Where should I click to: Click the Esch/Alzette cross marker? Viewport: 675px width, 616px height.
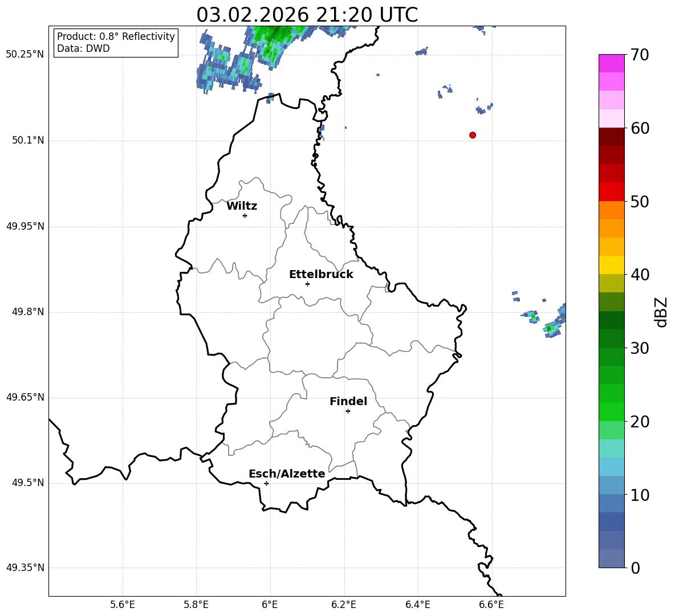tap(266, 483)
